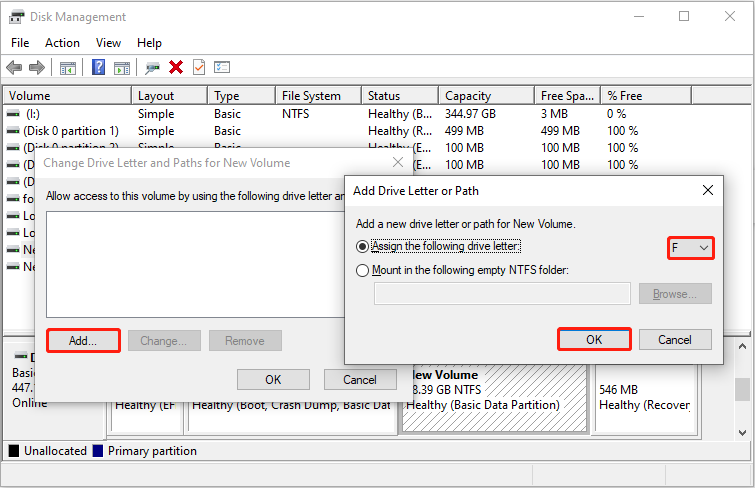Click the 344.97 GB capacity cell
Image resolution: width=755 pixels, height=488 pixels.
click(470, 114)
